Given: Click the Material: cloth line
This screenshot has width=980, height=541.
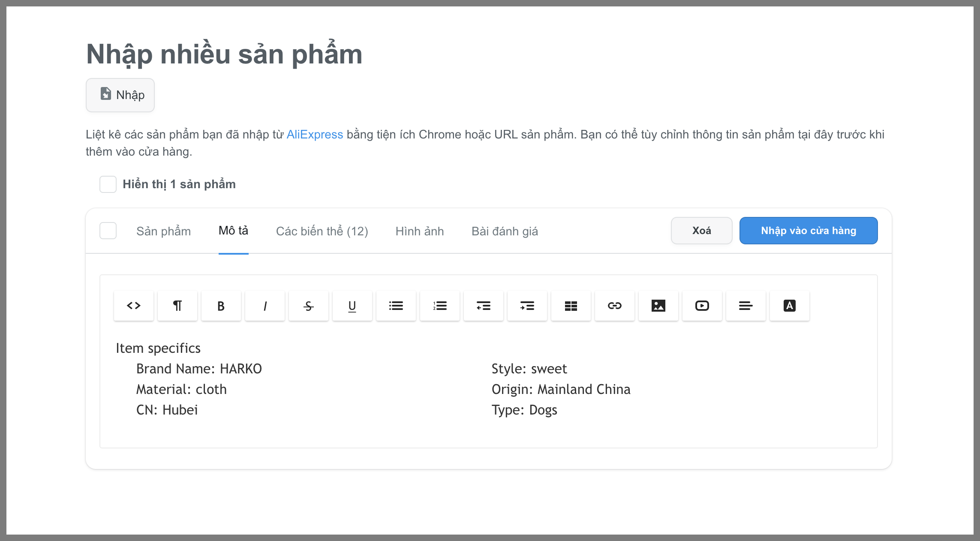Looking at the screenshot, I should (x=181, y=389).
